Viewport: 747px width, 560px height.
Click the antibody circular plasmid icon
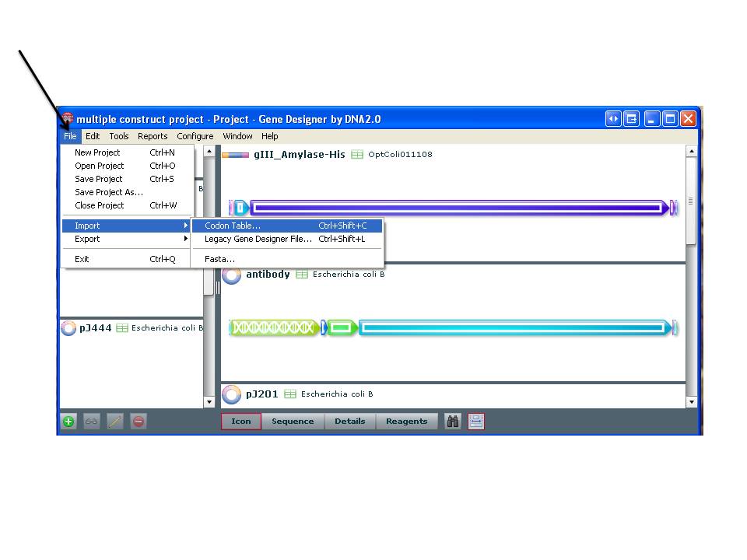pyautogui.click(x=232, y=275)
